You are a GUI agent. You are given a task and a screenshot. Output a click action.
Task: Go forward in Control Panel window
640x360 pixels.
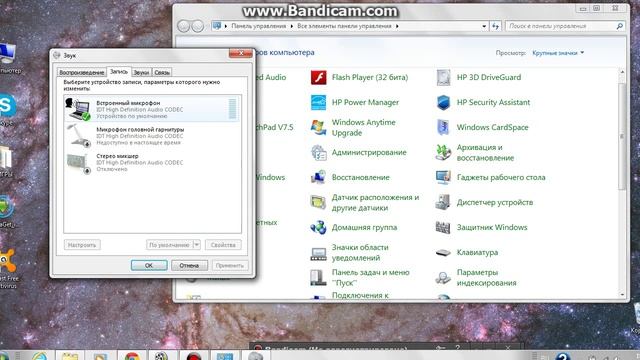[x=198, y=26]
